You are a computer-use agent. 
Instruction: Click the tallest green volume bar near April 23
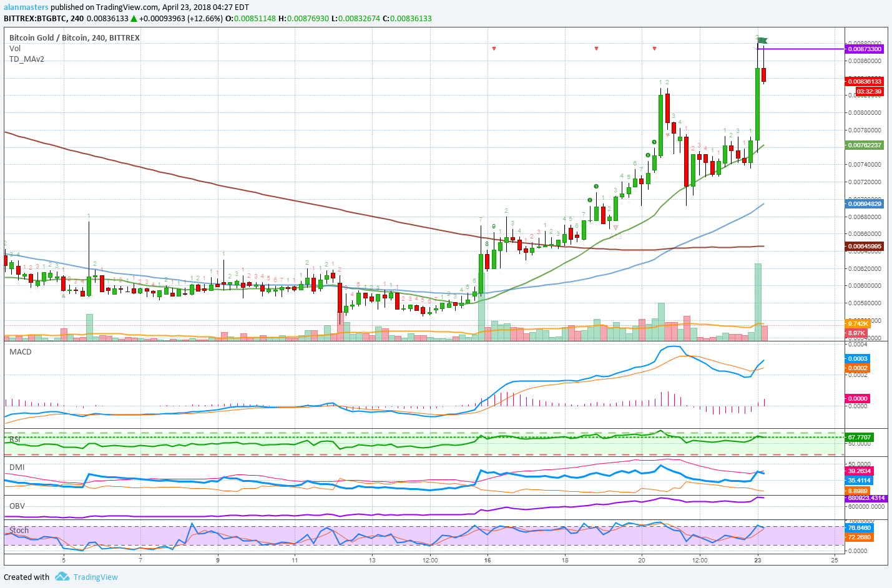coord(758,301)
